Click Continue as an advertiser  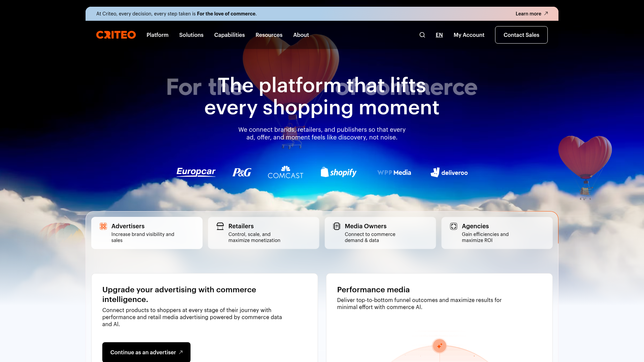pos(146,352)
